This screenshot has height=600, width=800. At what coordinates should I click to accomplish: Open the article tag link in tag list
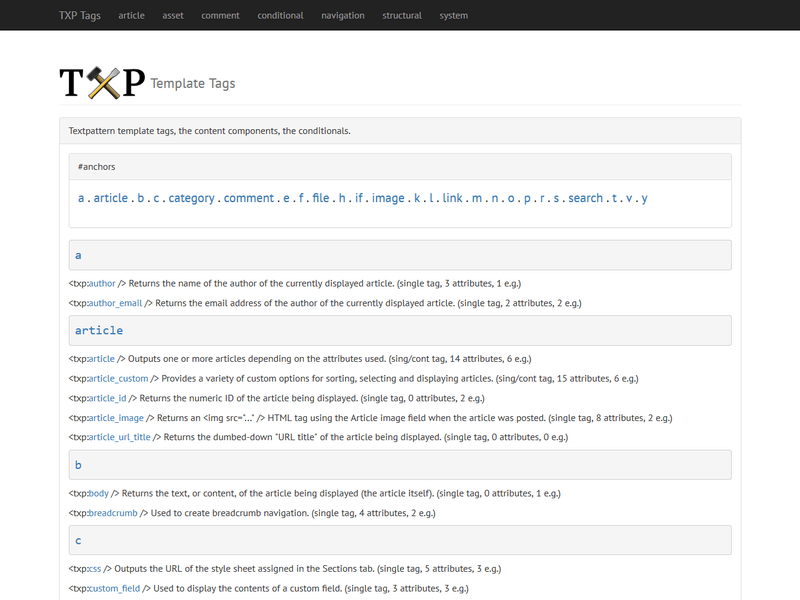point(102,359)
